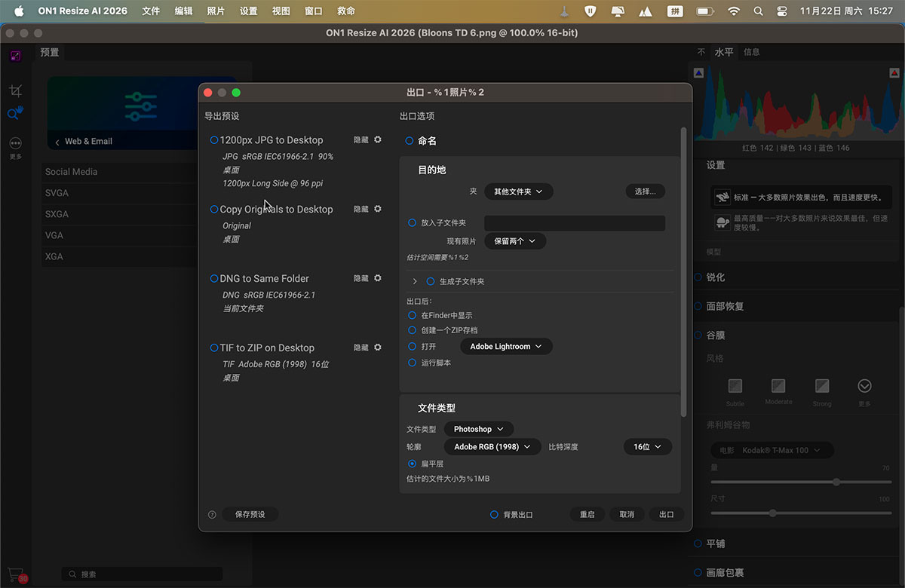Viewport: 905px width, 588px height.
Task: Enable the 在Finder中显示 option
Action: (412, 315)
